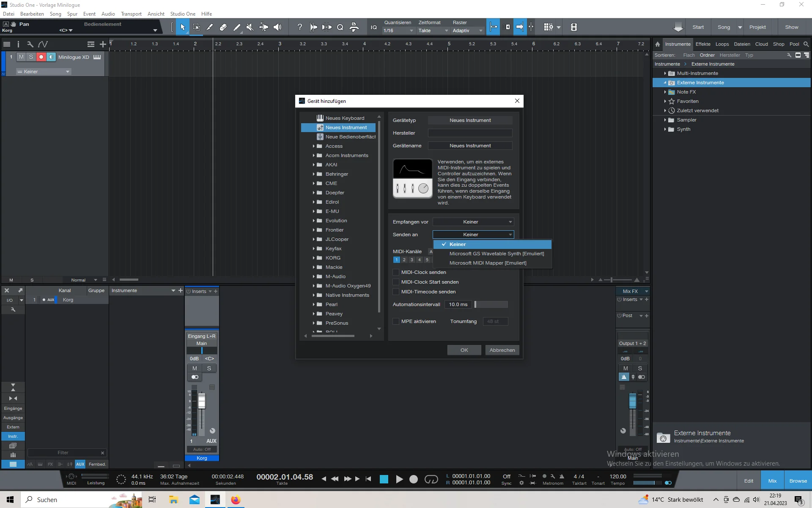Switch to Effekte browser tab
812x508 pixels.
703,44
